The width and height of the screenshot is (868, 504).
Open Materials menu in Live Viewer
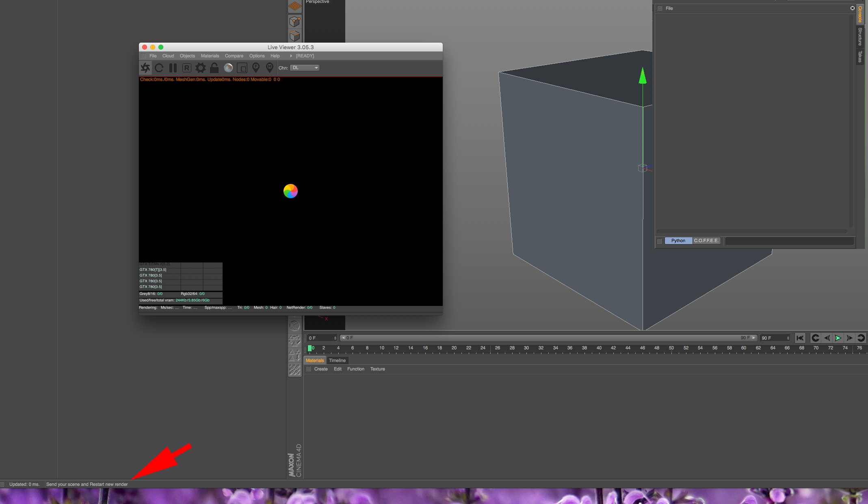click(x=210, y=56)
